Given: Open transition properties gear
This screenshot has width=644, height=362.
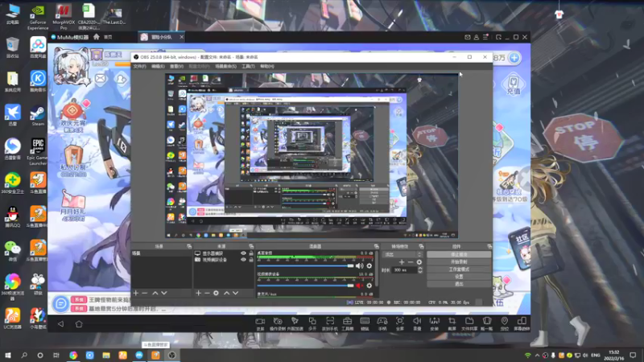Looking at the screenshot, I should [419, 262].
